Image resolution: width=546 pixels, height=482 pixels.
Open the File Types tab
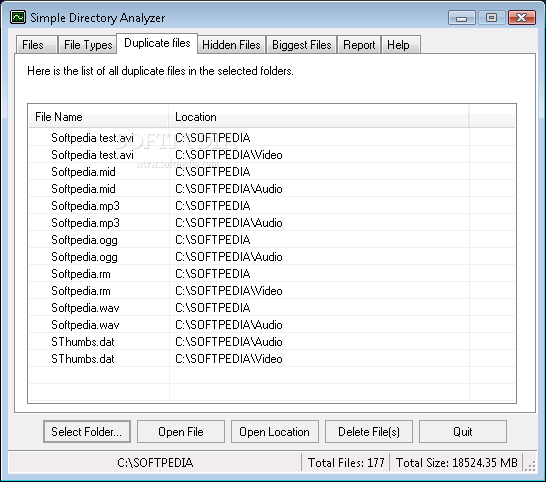click(x=87, y=45)
